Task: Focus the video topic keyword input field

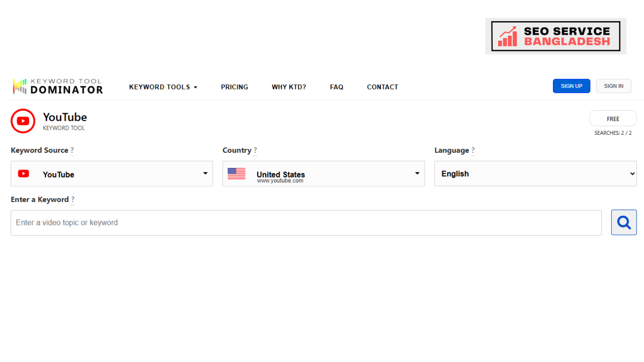Action: tap(306, 223)
